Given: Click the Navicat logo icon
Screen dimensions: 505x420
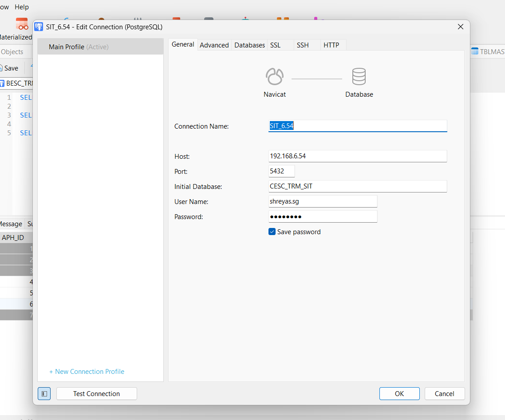Looking at the screenshot, I should pyautogui.click(x=274, y=77).
